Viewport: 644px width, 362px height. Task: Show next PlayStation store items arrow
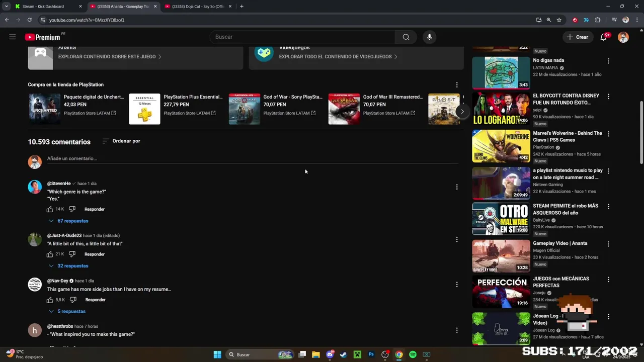coord(462,112)
